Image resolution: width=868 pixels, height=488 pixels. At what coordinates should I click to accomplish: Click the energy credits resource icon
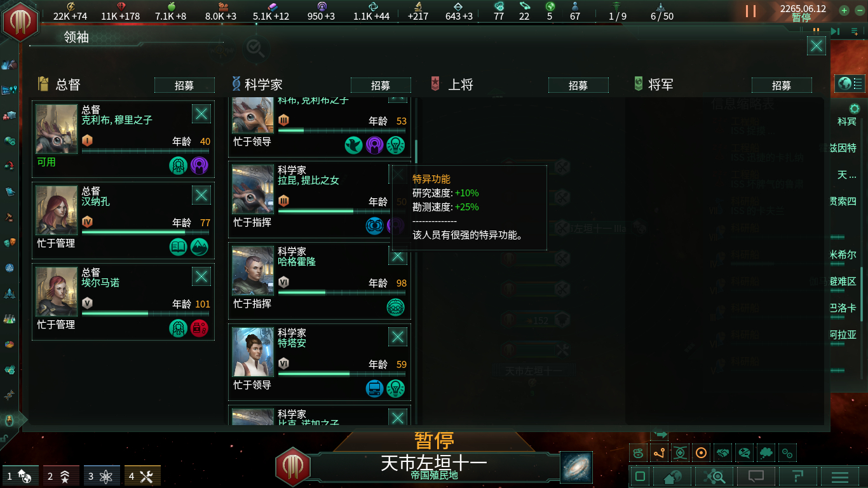tap(71, 6)
